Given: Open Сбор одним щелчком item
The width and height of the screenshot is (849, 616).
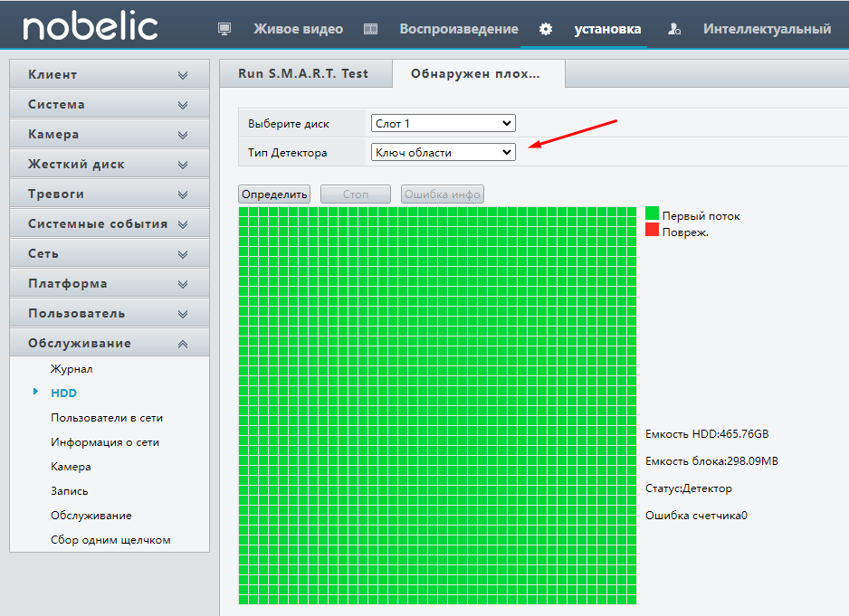Looking at the screenshot, I should click(110, 540).
